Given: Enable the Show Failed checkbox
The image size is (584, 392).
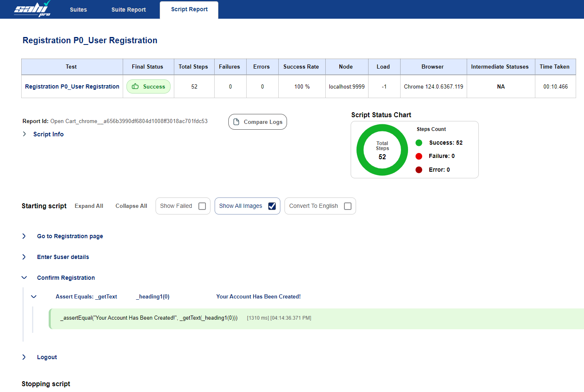Looking at the screenshot, I should point(202,206).
